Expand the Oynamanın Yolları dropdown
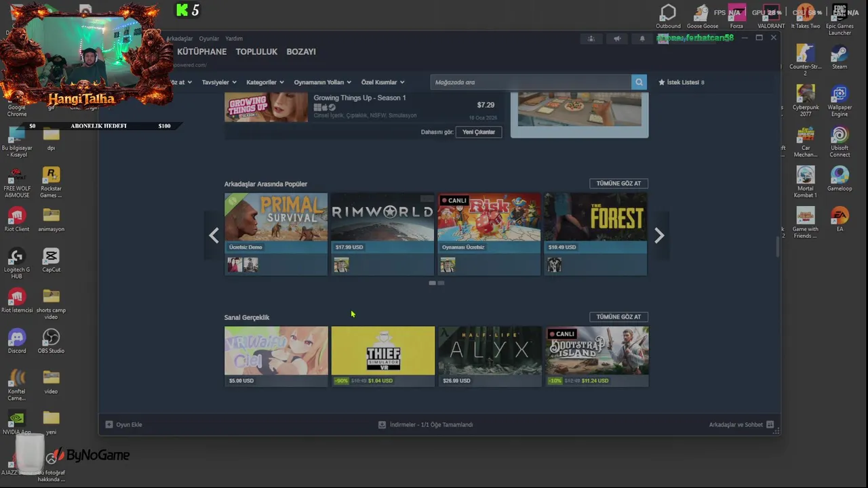The height and width of the screenshot is (488, 868). 323,82
